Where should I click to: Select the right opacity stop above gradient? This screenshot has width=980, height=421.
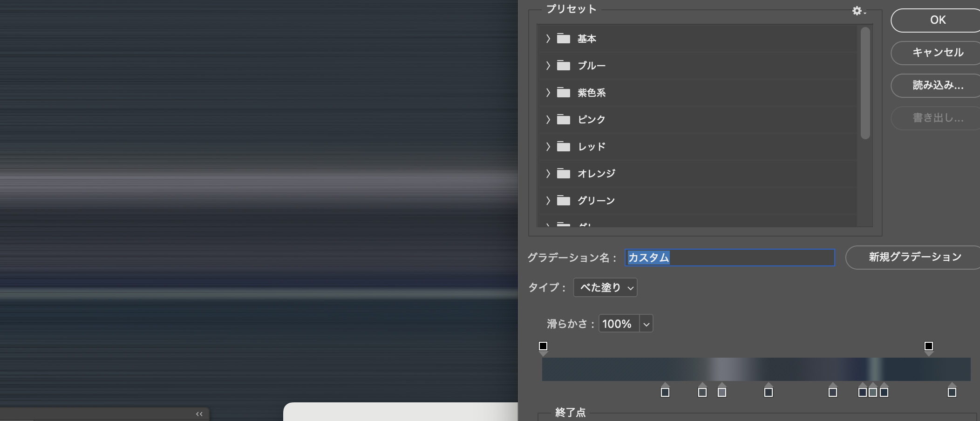[x=928, y=346]
